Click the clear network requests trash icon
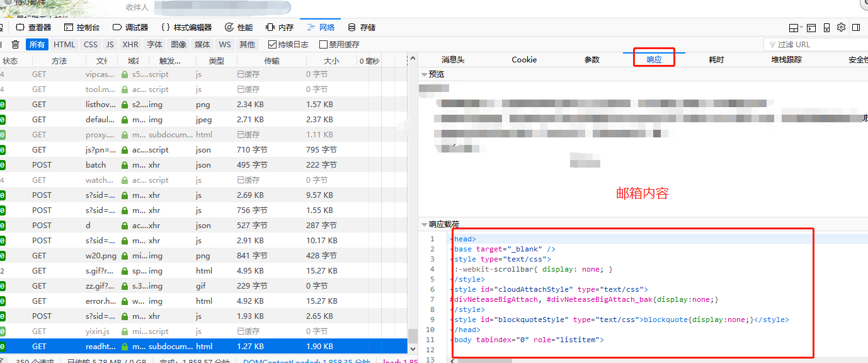 (16, 44)
